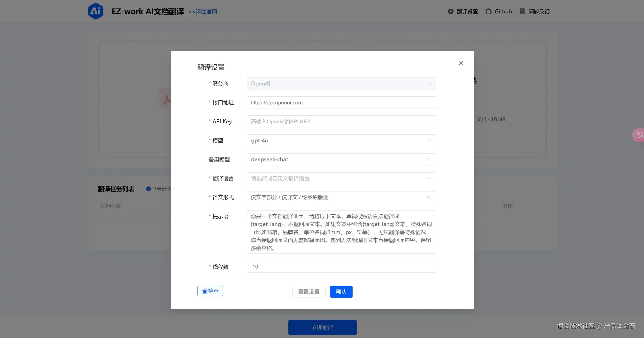This screenshot has width=644, height=338.
Task: Click the feedback edit icon
Action: [x=522, y=11]
